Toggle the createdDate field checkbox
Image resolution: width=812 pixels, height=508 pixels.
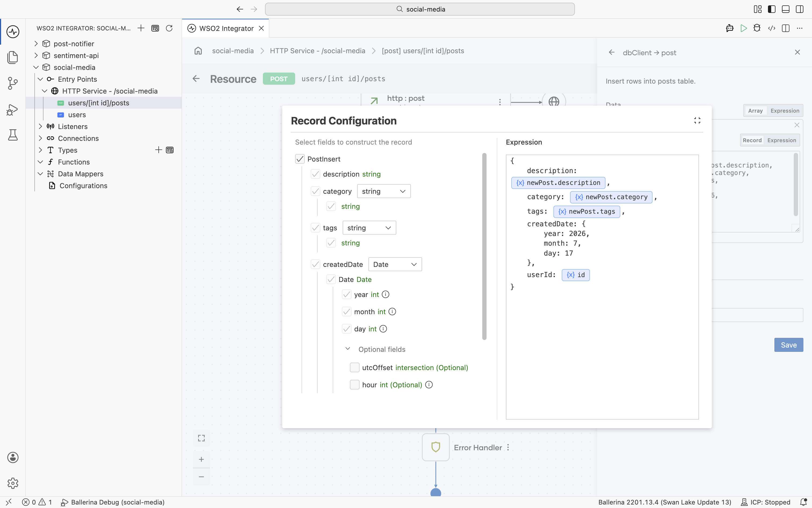coord(316,264)
